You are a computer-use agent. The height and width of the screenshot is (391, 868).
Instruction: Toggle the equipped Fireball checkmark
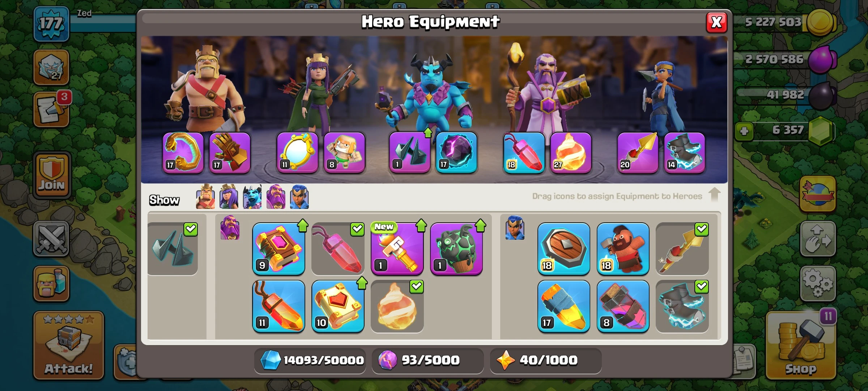[416, 287]
